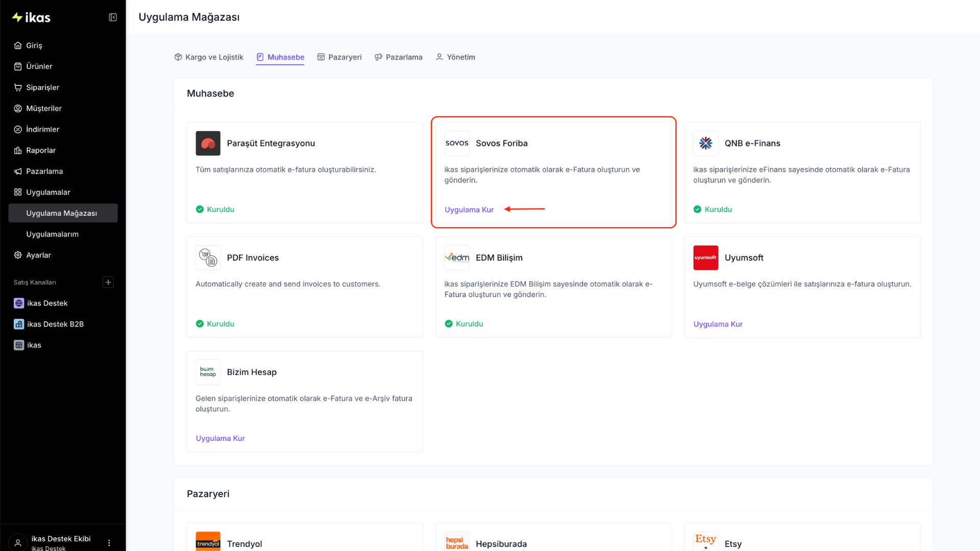Click the Hepsiburada logo icon
The width and height of the screenshot is (980, 551).
click(x=457, y=542)
